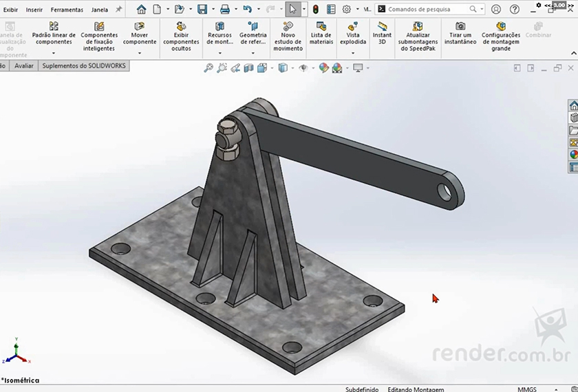Click the Edit Appearance color ball icon
The width and height of the screenshot is (578, 392).
point(323,68)
